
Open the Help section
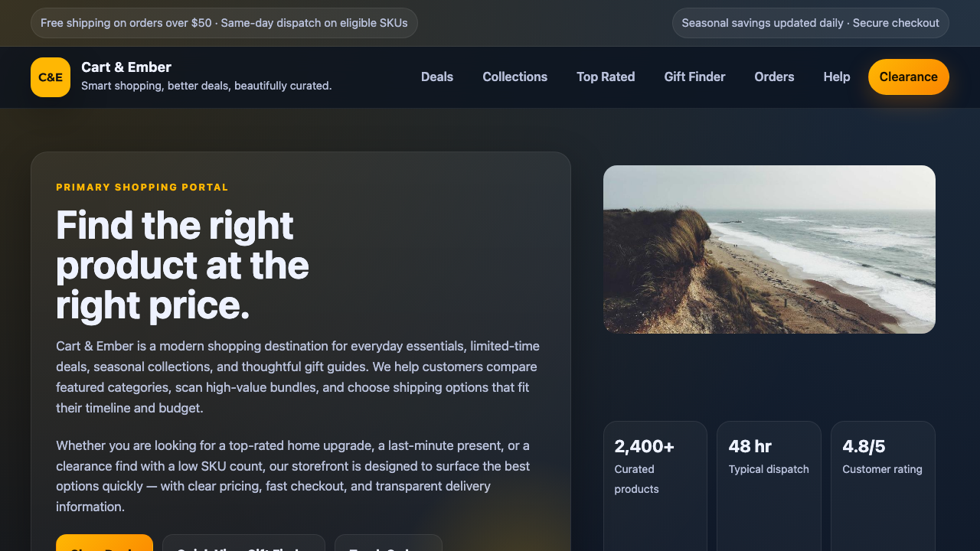pyautogui.click(x=837, y=77)
